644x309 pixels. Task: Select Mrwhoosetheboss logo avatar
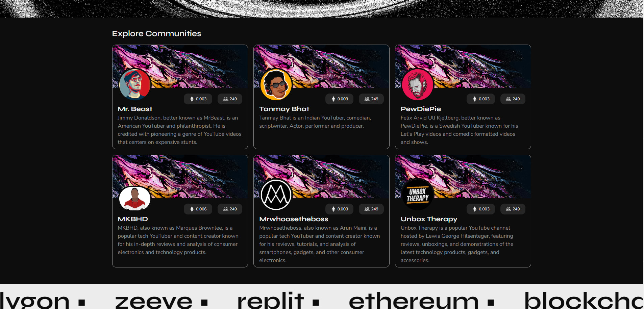click(276, 195)
